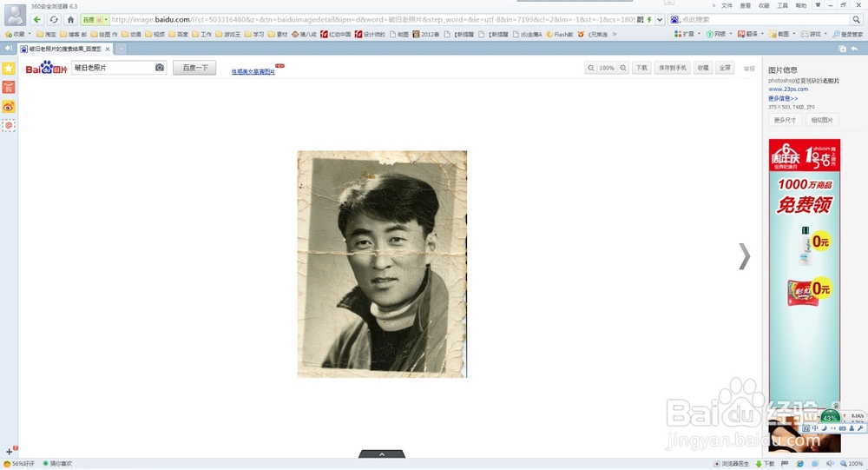Click the search magnifier in browser search box
The image size is (868, 470).
click(x=856, y=19)
